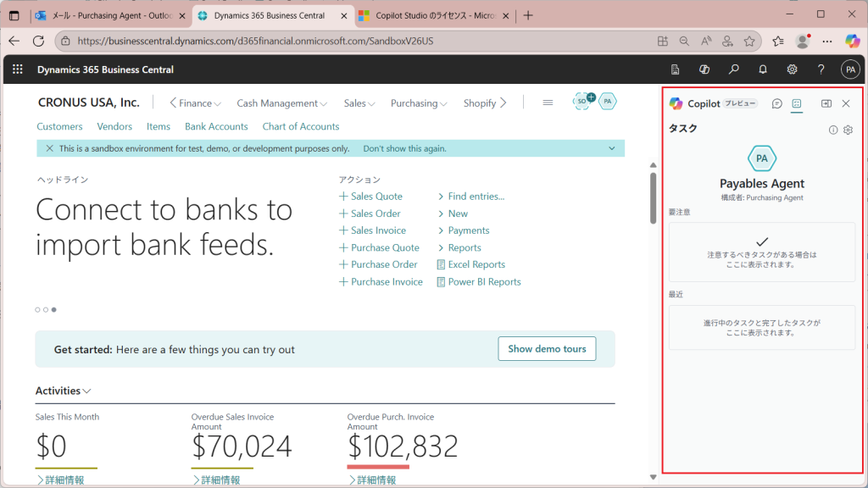Dismiss the sandbox notification with X
This screenshot has height=488, width=868.
[x=49, y=148]
